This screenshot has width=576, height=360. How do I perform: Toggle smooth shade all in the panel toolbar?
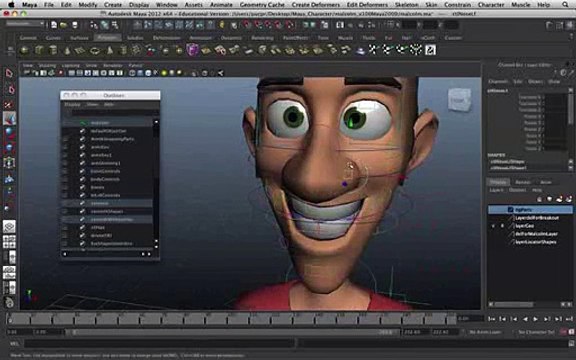click(x=140, y=73)
